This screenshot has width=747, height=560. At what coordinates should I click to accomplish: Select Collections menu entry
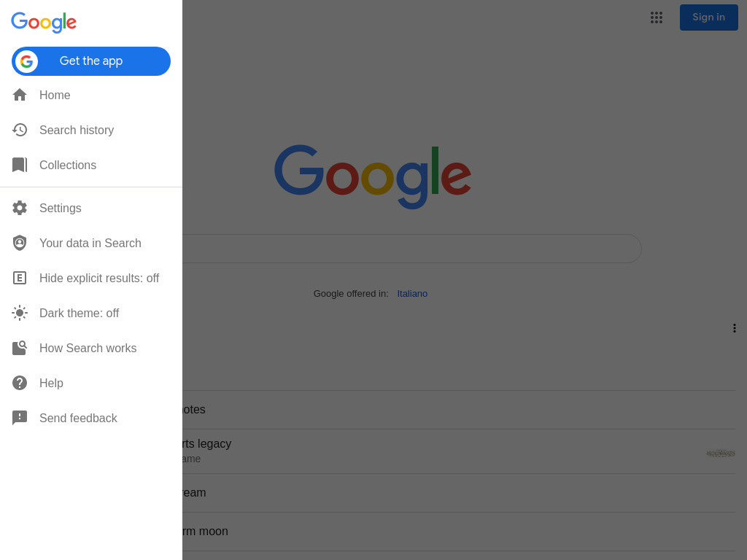(x=91, y=165)
